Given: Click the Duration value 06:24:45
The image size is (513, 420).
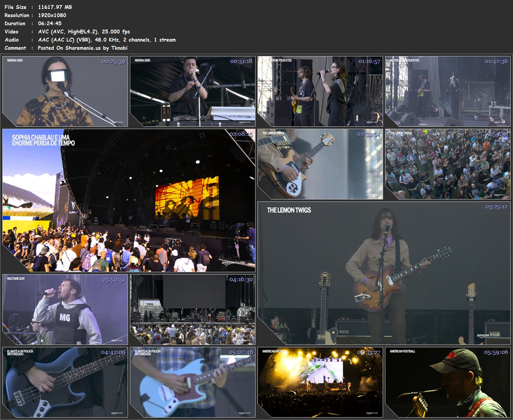Looking at the screenshot, I should tap(50, 23).
